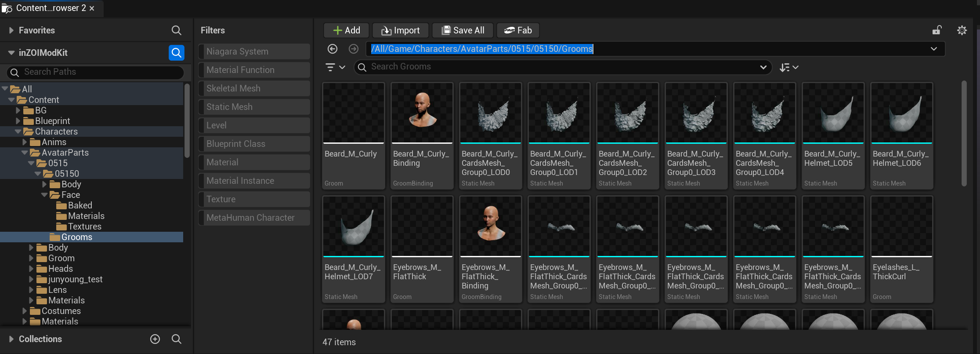Click the Favorites search icon

click(x=176, y=30)
